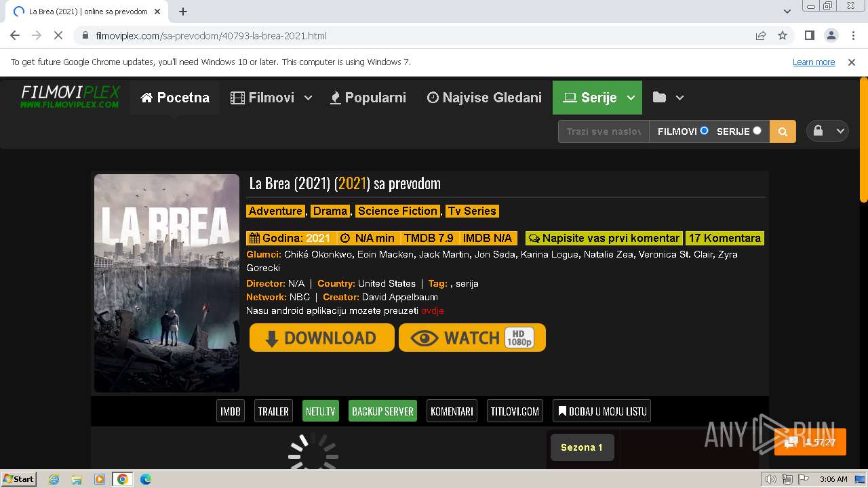Bookmark this page with the star icon

coord(783,35)
